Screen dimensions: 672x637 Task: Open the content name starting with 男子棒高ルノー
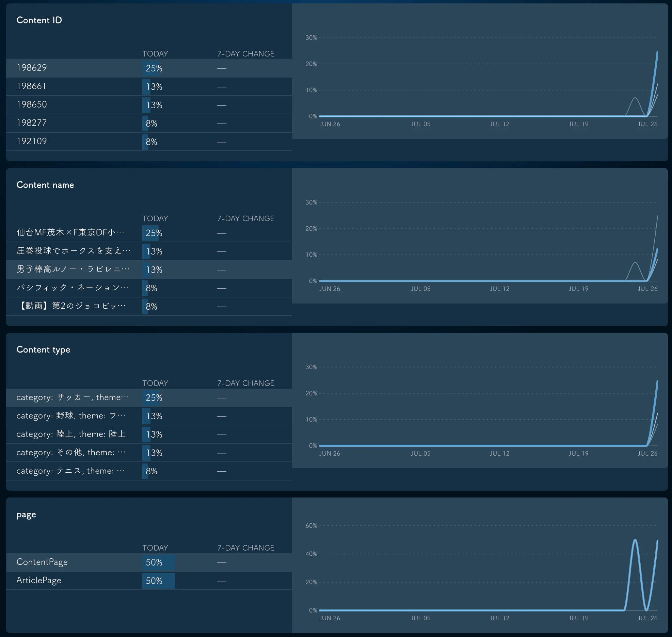149,269
